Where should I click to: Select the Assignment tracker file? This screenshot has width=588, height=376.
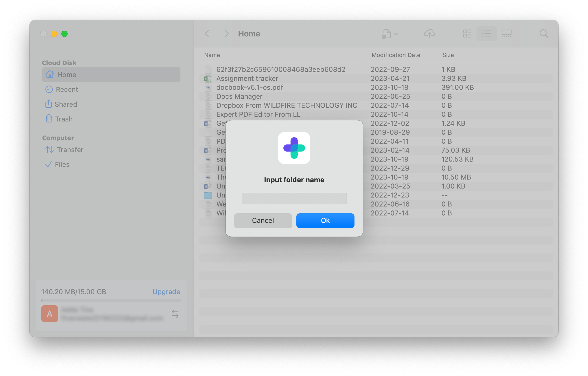tap(247, 78)
